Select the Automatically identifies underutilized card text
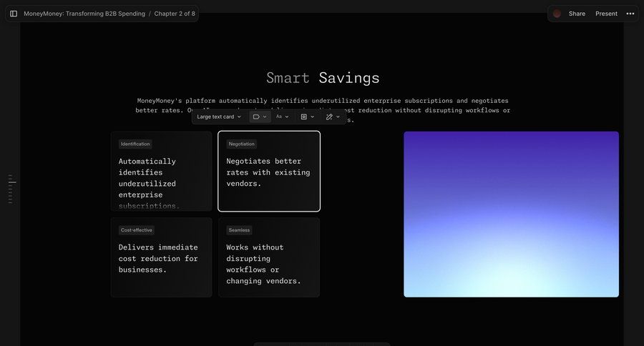Screen dimensions: 644x346 [x=148, y=184]
